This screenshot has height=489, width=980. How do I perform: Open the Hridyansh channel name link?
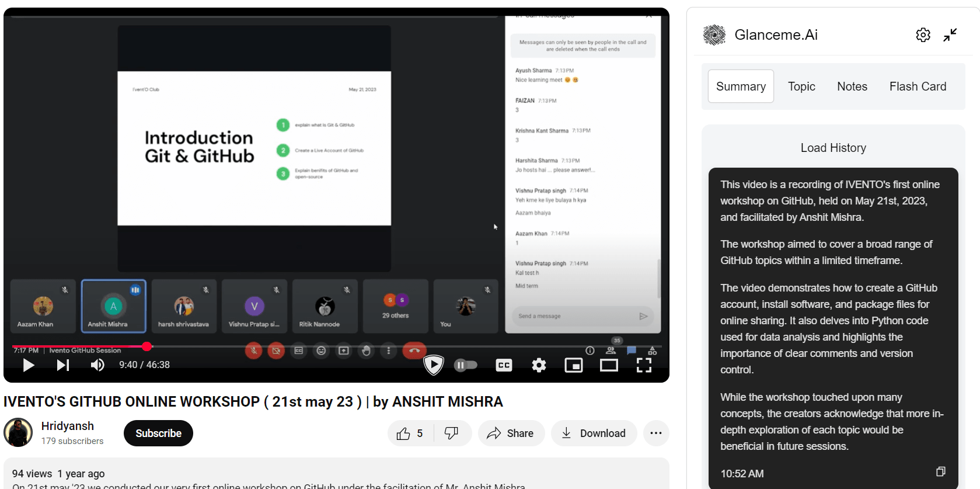point(68,426)
